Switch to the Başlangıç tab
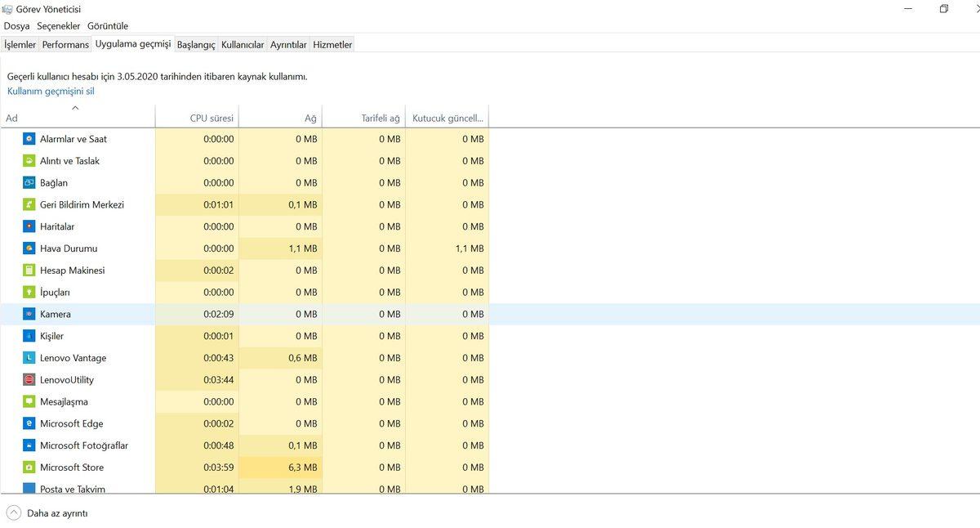This screenshot has width=980, height=528. point(196,45)
